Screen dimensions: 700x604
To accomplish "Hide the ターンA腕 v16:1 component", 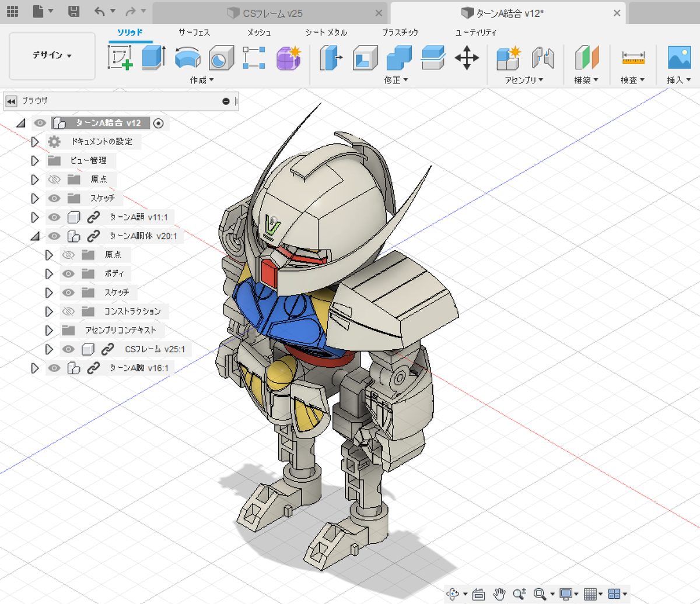I will (54, 368).
